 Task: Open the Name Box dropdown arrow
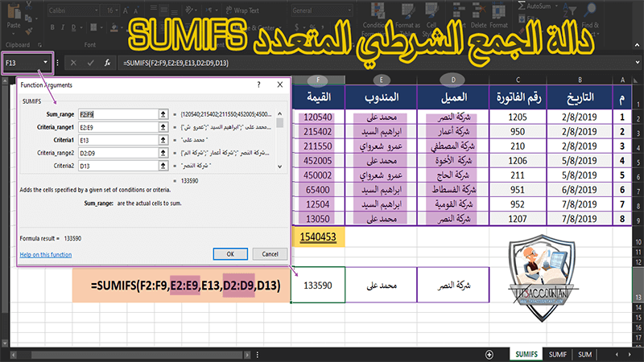pos(45,63)
